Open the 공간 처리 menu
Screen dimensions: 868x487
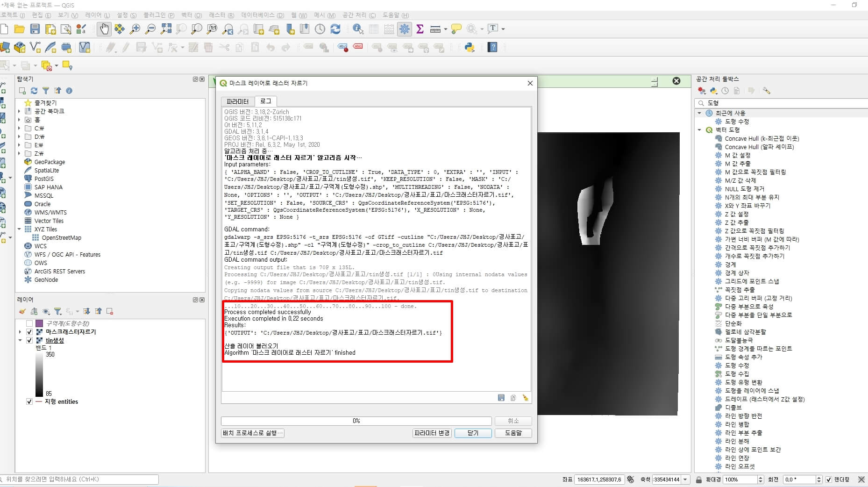pyautogui.click(x=359, y=15)
